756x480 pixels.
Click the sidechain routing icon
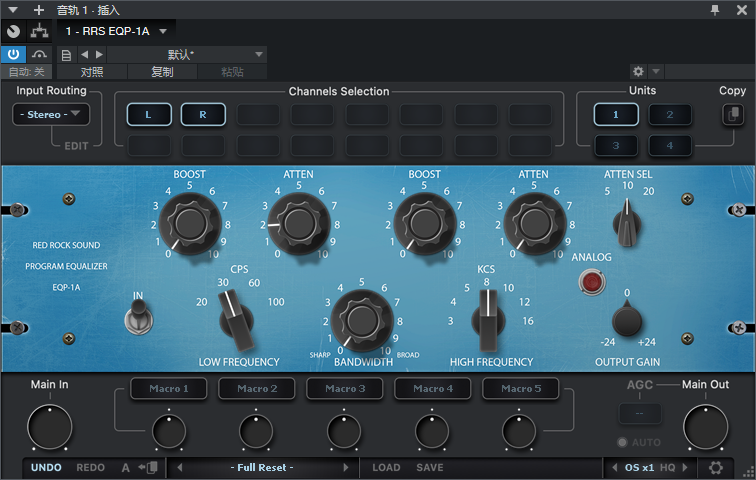tap(41, 32)
